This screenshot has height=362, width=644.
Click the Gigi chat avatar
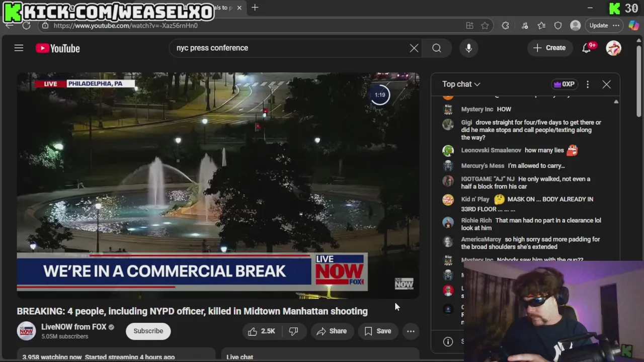tap(448, 124)
